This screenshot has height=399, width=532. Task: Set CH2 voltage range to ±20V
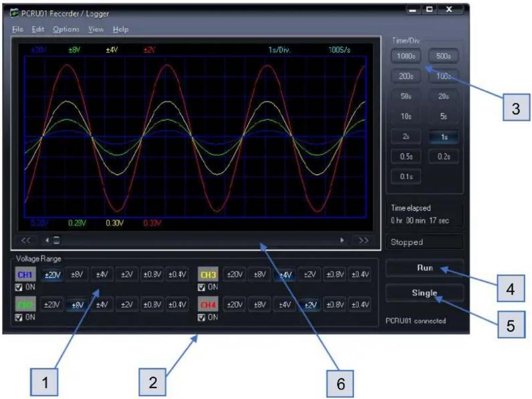(52, 305)
